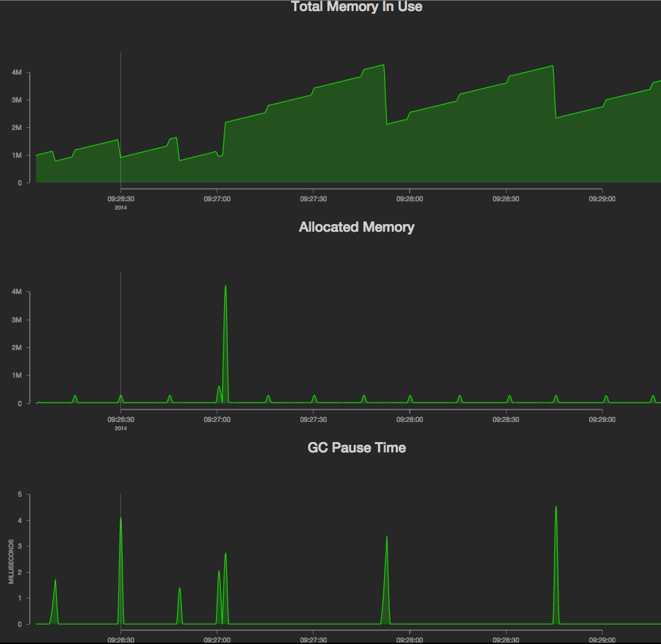Click 3 on GC Pause Time y-axis

pos(20,546)
